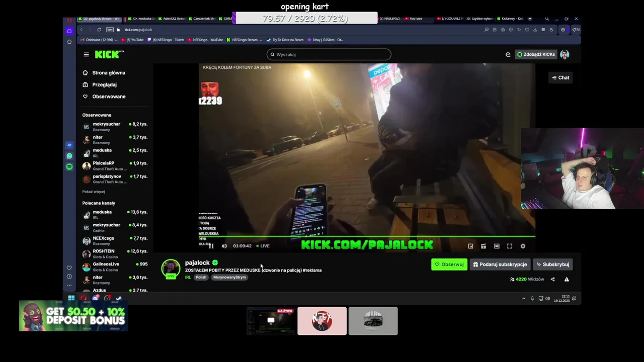Open Spotify in browser sidebar

(69, 166)
